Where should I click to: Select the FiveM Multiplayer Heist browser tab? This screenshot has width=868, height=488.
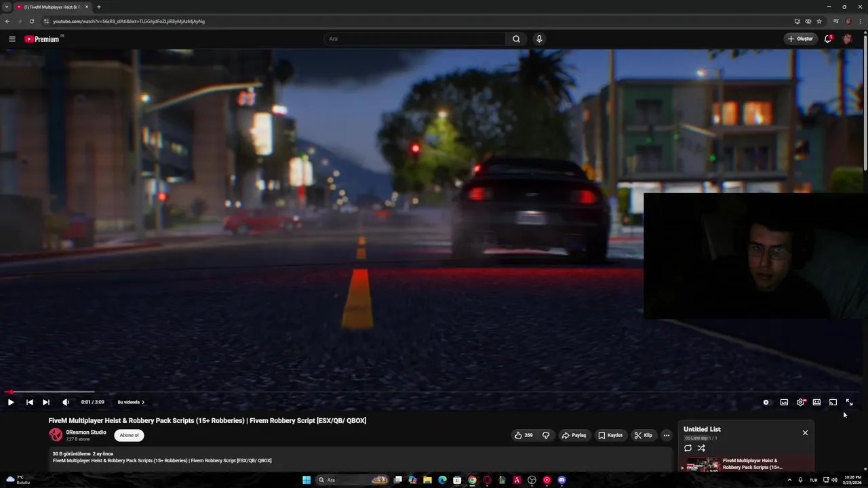pyautogui.click(x=52, y=7)
